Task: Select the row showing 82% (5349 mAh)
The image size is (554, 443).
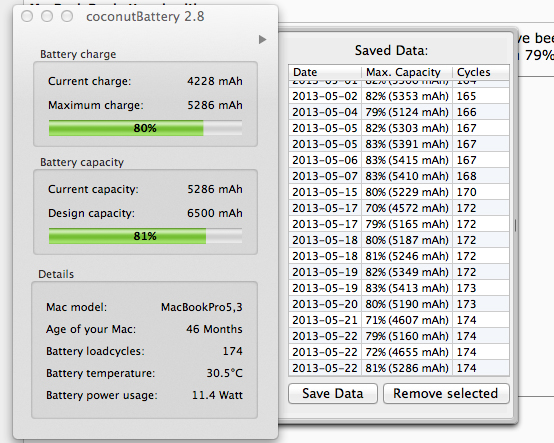Action: (399, 272)
